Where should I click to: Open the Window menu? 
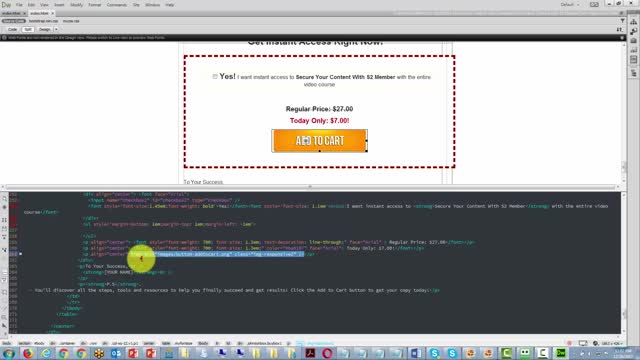[x=153, y=5]
